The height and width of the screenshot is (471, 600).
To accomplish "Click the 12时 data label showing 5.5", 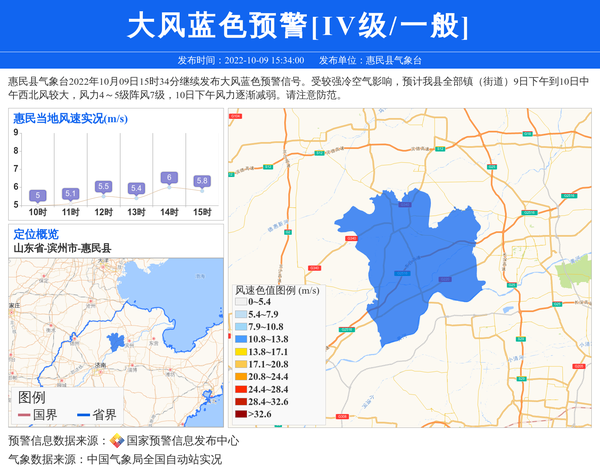I will [x=103, y=186].
